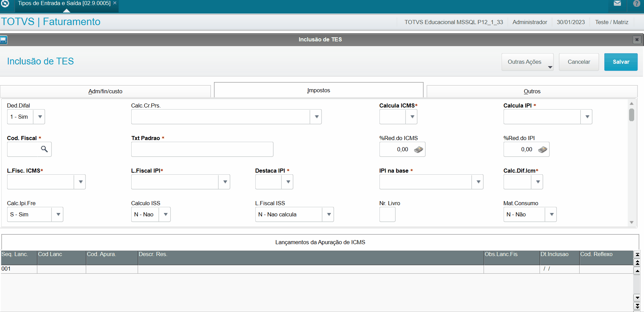This screenshot has width=644, height=312.
Task: Click the Cancelar button
Action: point(579,62)
